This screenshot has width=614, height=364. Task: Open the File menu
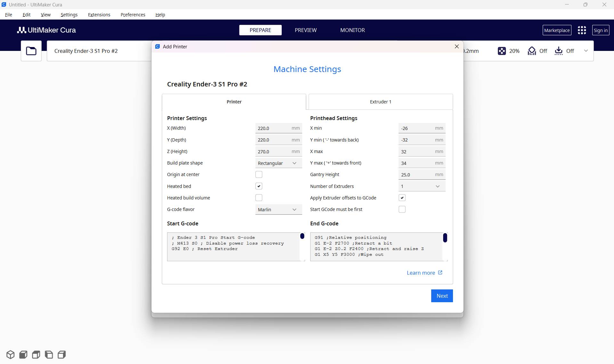click(9, 15)
